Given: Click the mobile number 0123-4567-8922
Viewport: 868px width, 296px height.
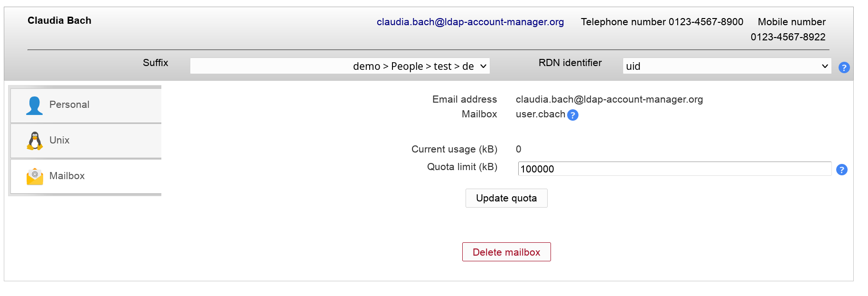Looking at the screenshot, I should tap(788, 37).
